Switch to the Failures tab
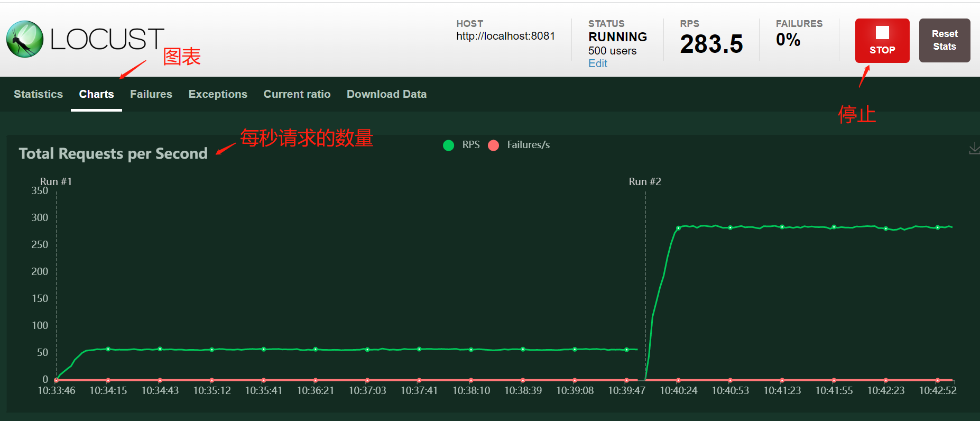This screenshot has height=421, width=980. coord(151,94)
